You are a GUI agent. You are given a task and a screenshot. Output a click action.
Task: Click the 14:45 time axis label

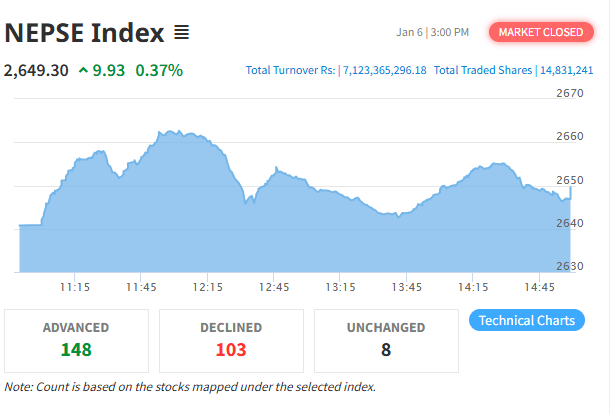pos(540,287)
